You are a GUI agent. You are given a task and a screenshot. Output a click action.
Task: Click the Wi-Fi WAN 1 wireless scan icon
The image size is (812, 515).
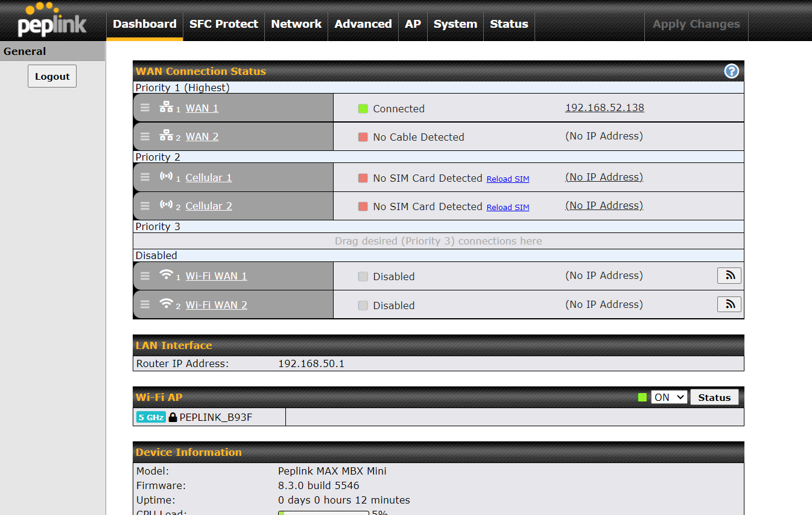pos(729,276)
